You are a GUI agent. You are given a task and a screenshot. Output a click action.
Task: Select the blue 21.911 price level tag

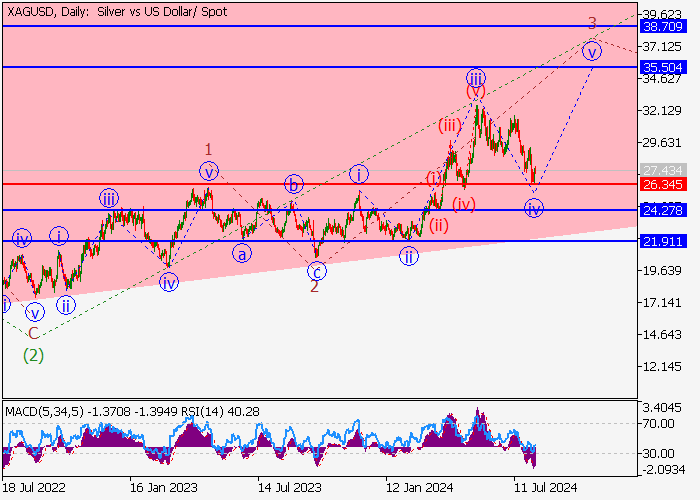663,242
